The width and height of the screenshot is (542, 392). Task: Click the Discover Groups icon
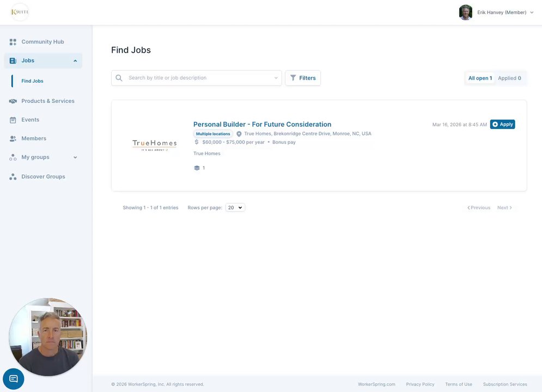(x=13, y=177)
